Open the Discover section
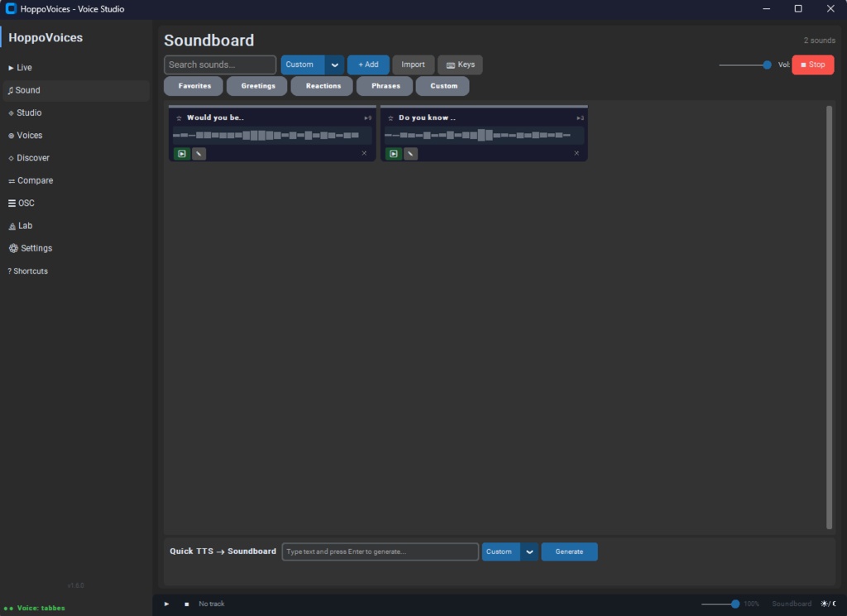The height and width of the screenshot is (616, 847). 75,158
